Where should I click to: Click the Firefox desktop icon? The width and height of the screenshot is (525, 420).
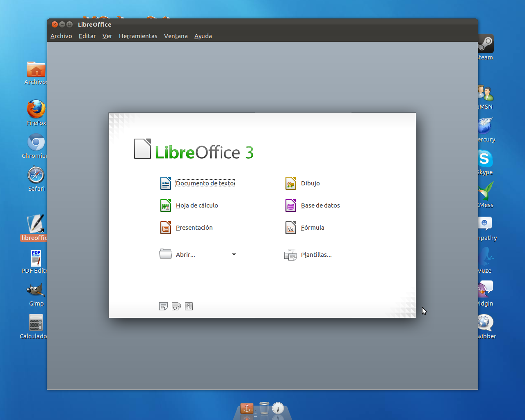(x=36, y=109)
